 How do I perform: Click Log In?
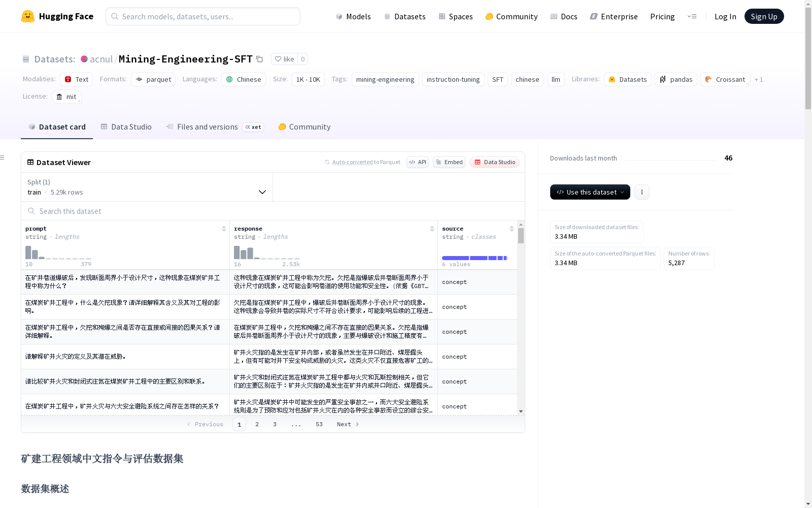point(725,16)
